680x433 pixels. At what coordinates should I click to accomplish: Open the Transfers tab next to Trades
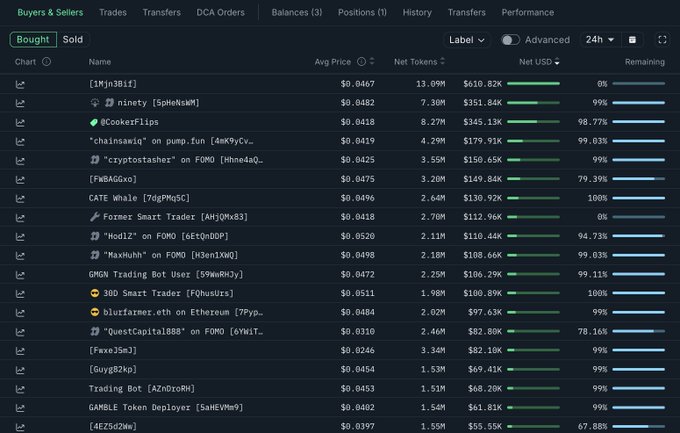162,13
